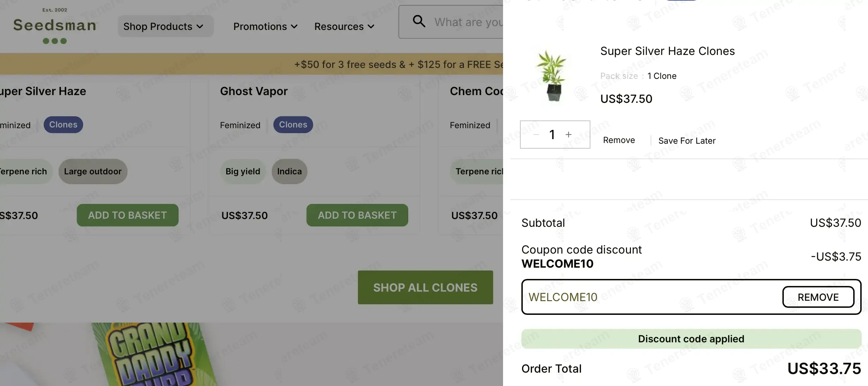
Task: Expand the Resources menu
Action: tap(344, 26)
